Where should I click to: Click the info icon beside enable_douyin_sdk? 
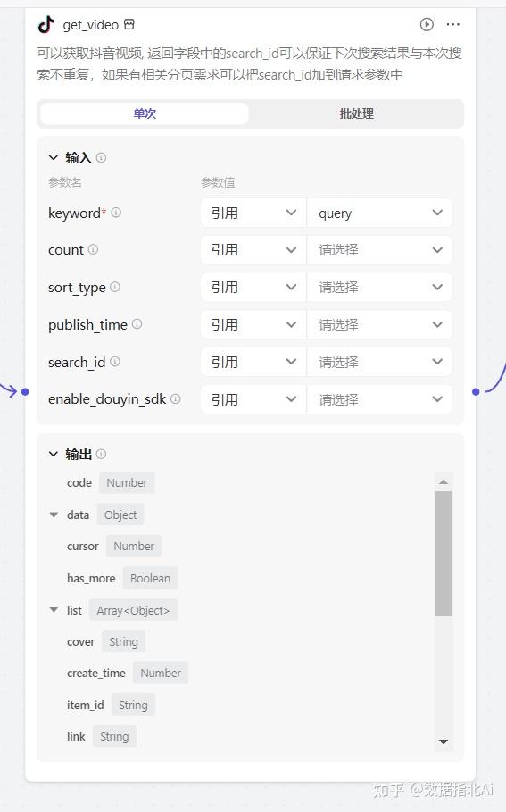pos(176,398)
